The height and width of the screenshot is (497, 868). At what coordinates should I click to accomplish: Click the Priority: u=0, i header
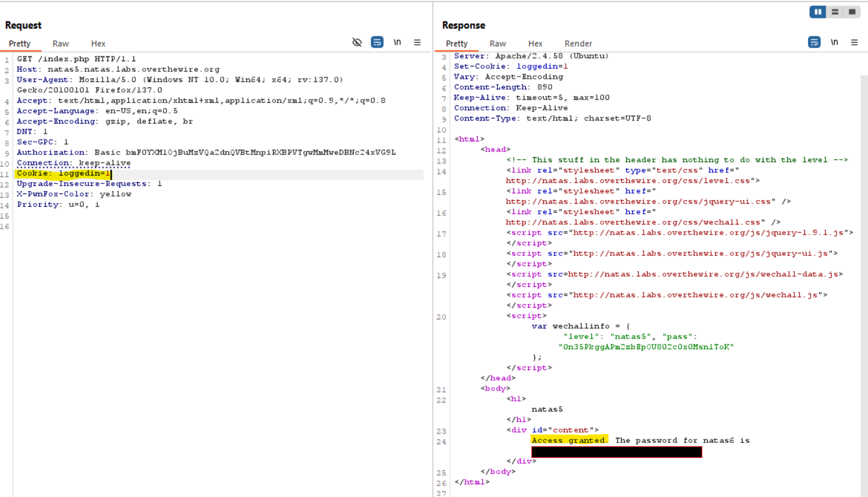[x=58, y=204]
